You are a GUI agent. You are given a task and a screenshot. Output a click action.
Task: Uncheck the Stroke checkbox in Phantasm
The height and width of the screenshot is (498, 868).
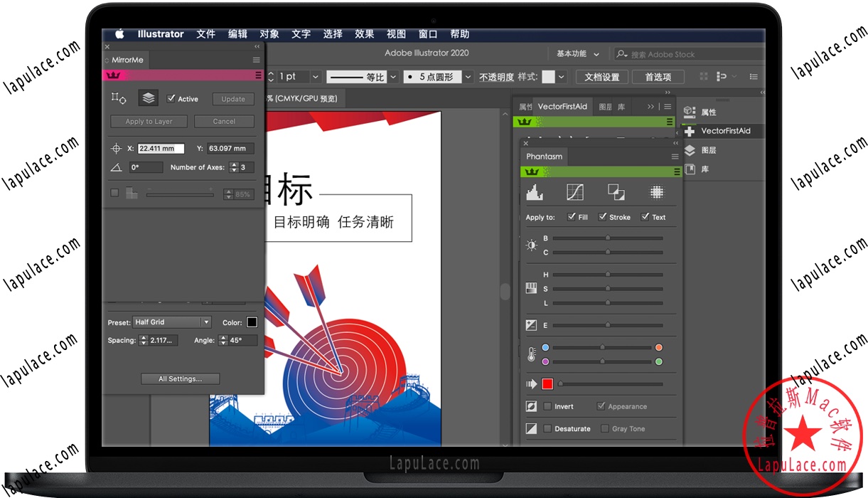601,217
